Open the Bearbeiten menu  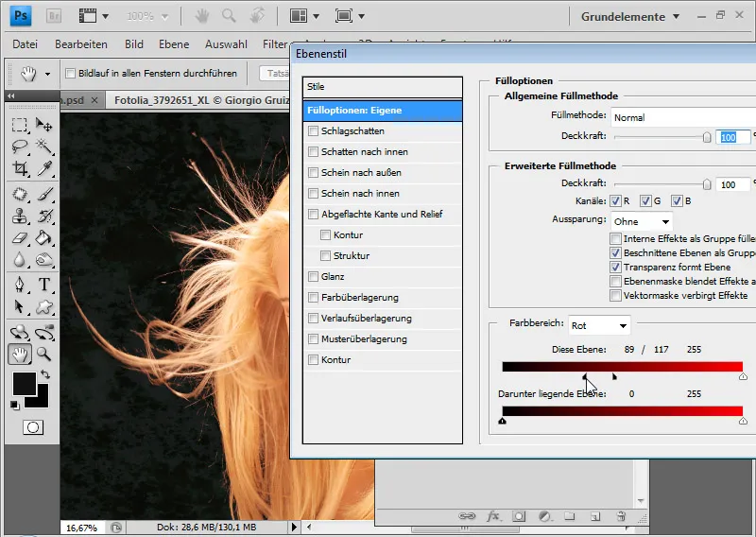tap(80, 44)
